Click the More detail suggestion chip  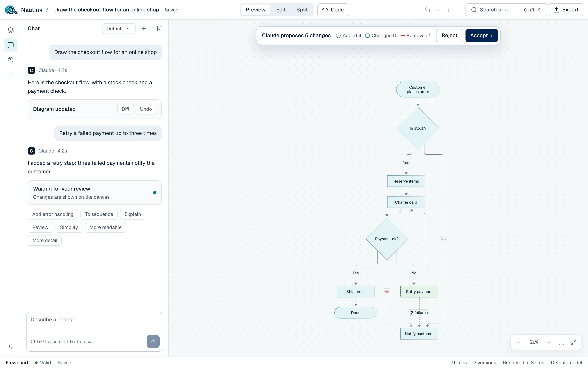coord(45,240)
